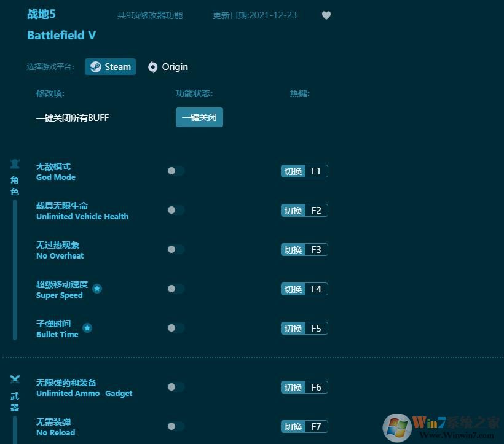Click the 切换 button for F7 hotkey
The width and height of the screenshot is (504, 444).
[293, 426]
